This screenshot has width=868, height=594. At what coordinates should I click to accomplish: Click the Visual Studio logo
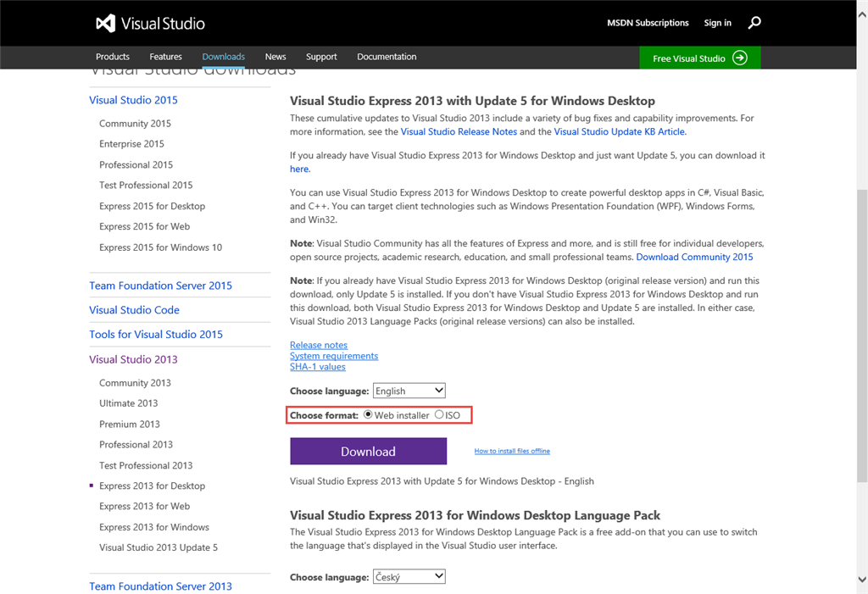coord(150,23)
